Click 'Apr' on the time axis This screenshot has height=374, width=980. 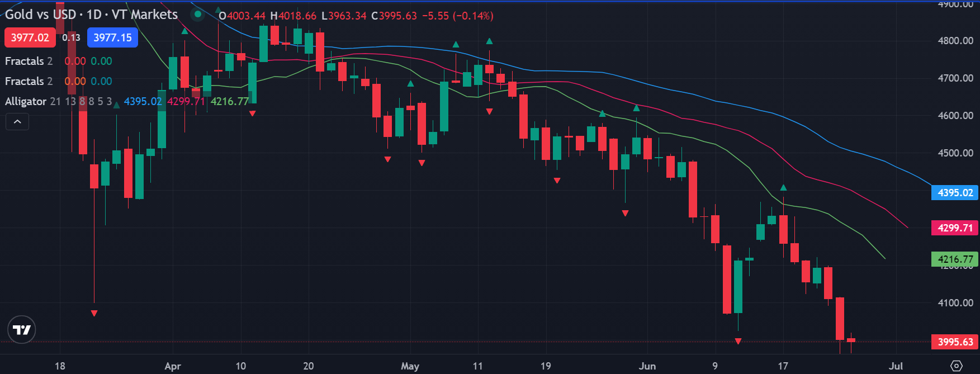[173, 366]
